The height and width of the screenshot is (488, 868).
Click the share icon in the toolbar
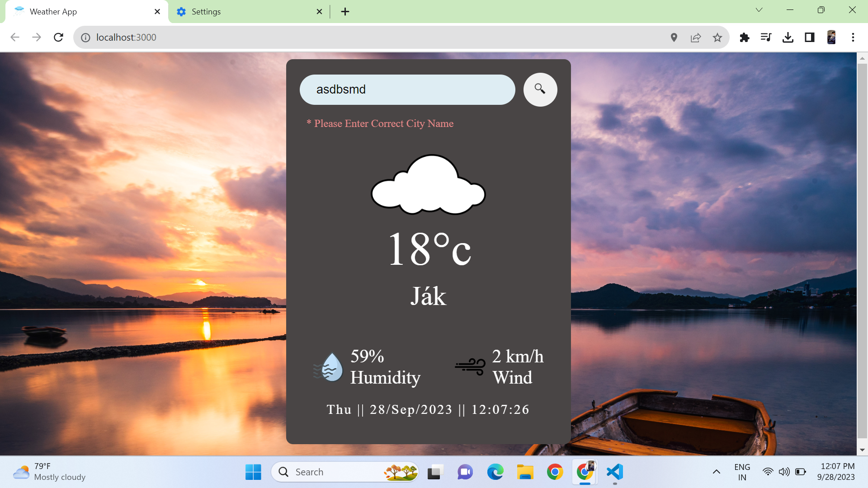click(695, 38)
